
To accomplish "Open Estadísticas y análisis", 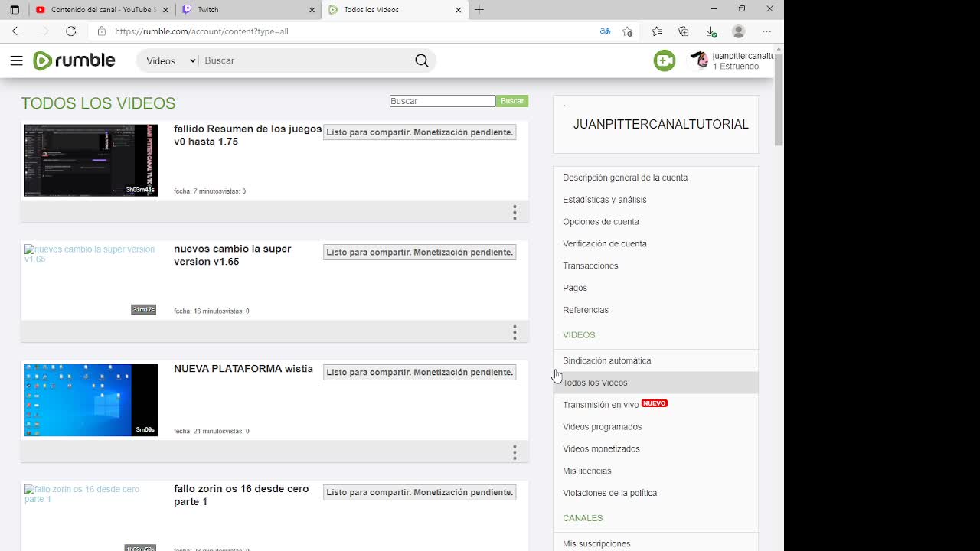I will tap(604, 200).
